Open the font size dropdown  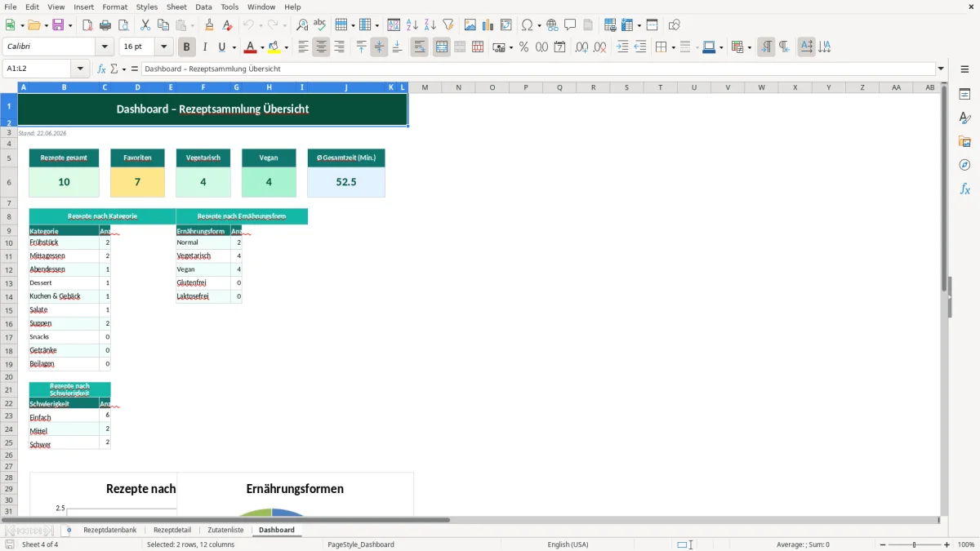[164, 47]
